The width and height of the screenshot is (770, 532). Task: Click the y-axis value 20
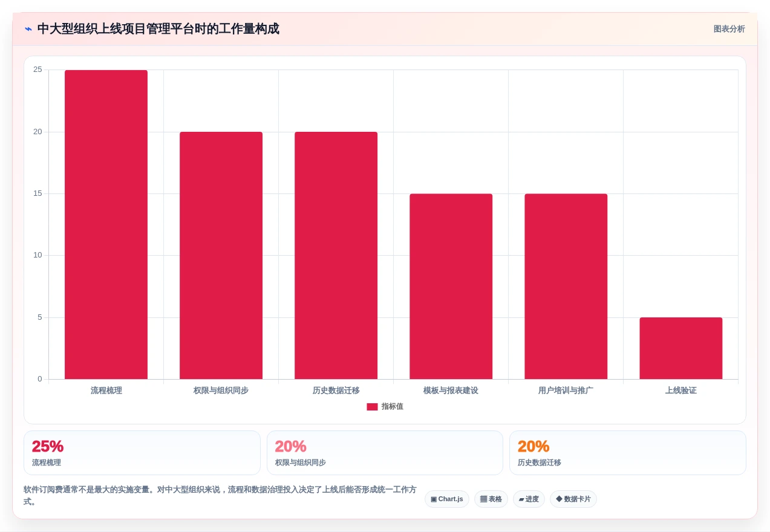point(38,132)
